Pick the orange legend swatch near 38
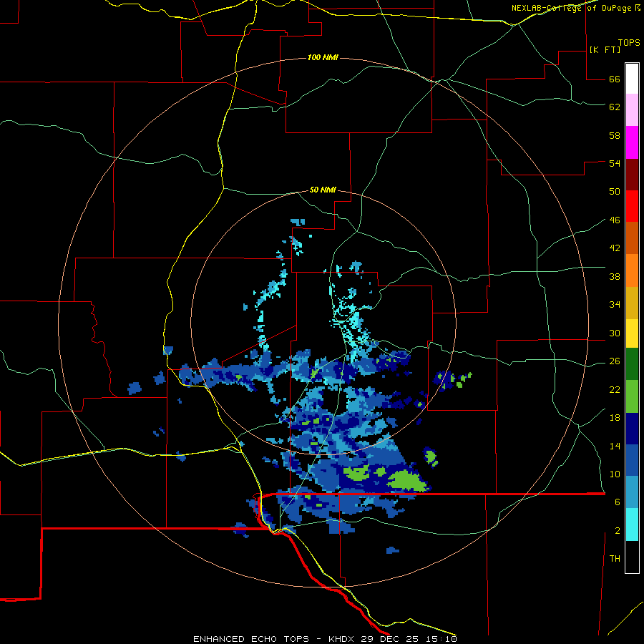The height and width of the screenshot is (644, 644). (x=632, y=270)
